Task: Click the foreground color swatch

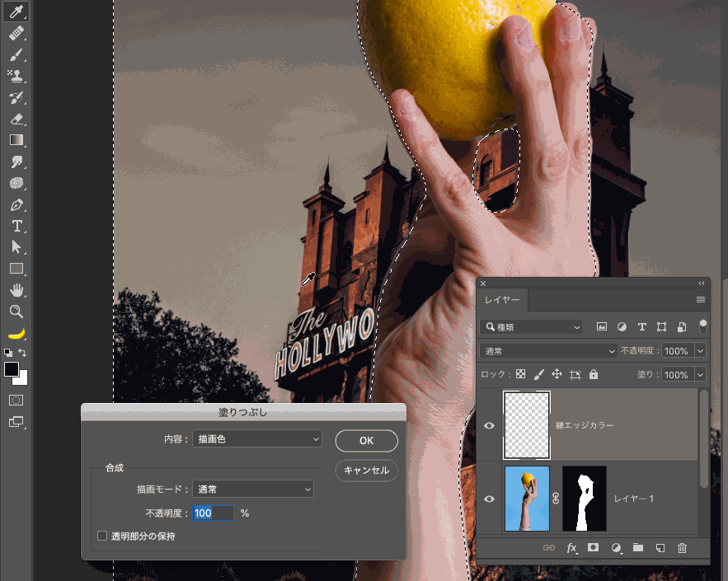Action: tap(12, 369)
